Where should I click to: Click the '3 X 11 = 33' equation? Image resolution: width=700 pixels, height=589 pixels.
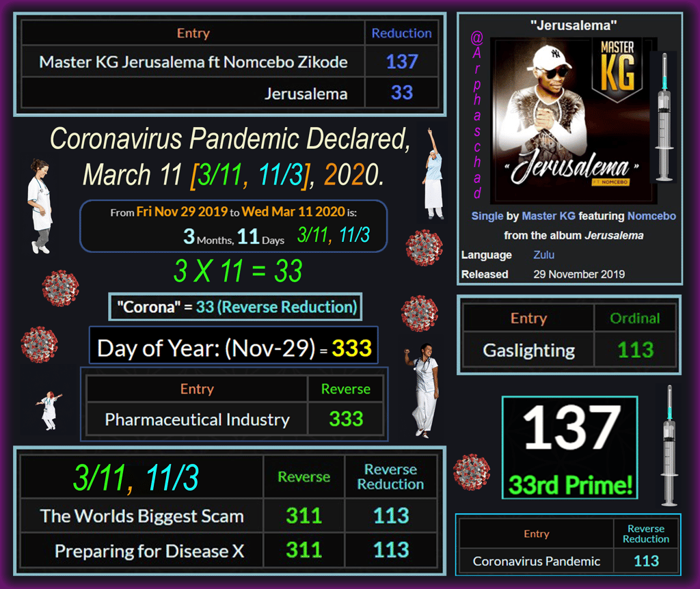click(x=238, y=271)
